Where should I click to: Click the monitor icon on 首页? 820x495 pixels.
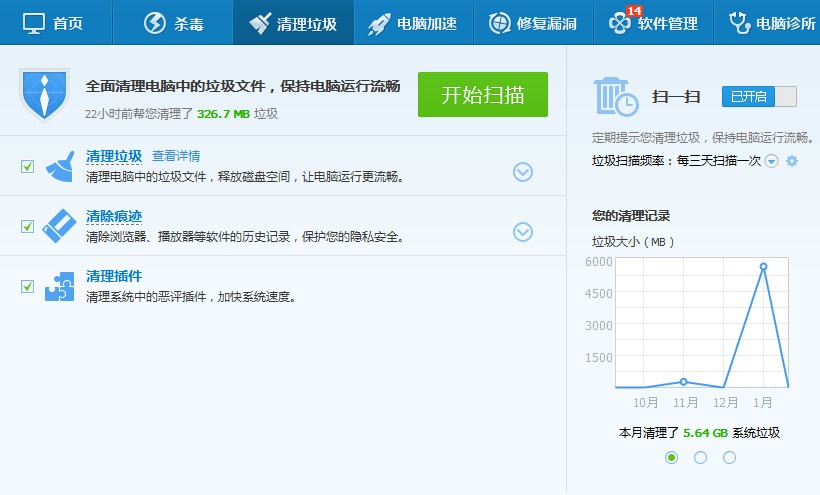coord(34,23)
